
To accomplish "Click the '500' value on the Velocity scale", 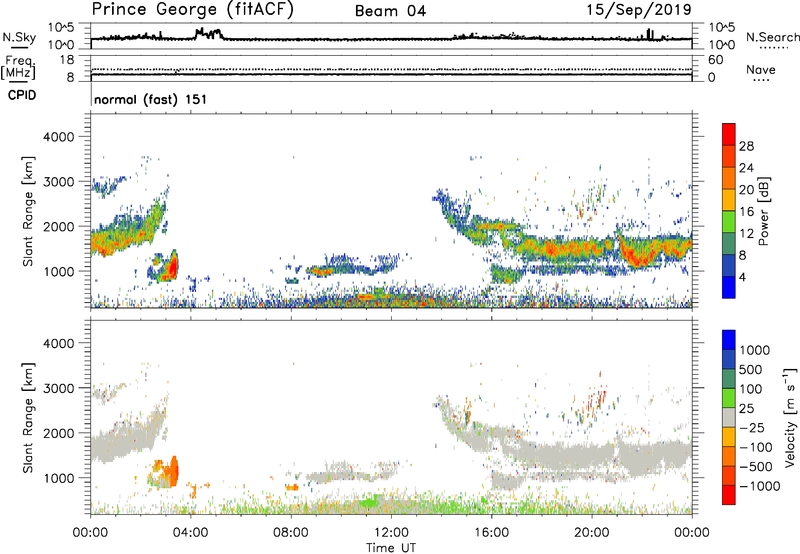I will 751,369.
